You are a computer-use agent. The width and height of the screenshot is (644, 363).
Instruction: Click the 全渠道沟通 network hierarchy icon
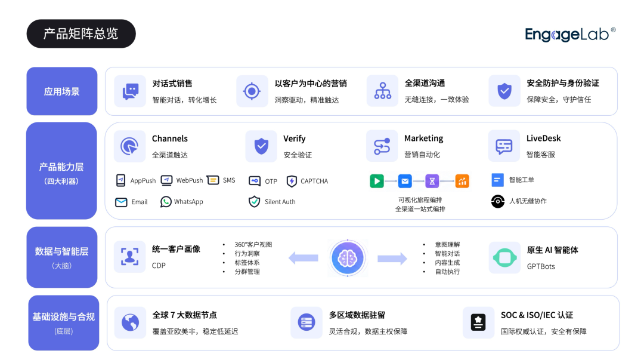(382, 91)
